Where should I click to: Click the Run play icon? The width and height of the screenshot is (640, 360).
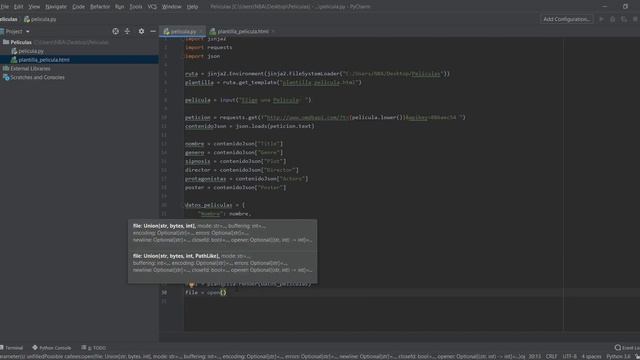(601, 19)
